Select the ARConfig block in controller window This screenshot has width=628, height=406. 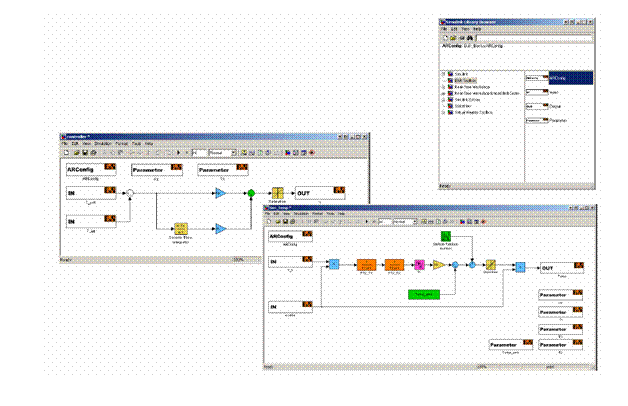tap(91, 170)
